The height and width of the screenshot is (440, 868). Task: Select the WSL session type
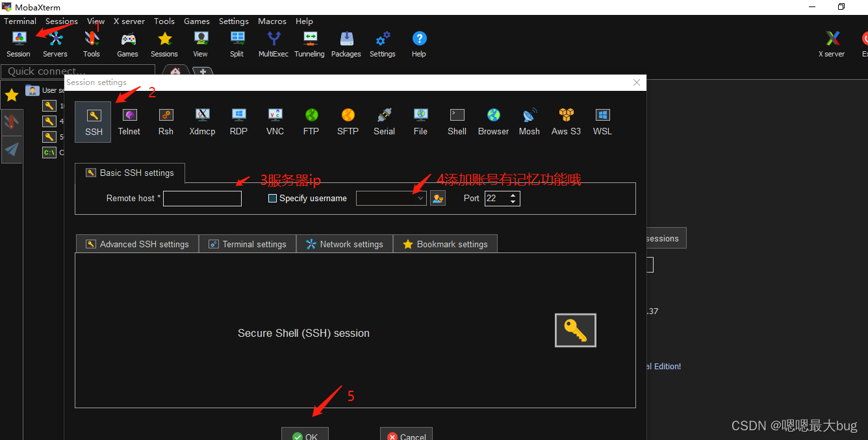tap(602, 122)
